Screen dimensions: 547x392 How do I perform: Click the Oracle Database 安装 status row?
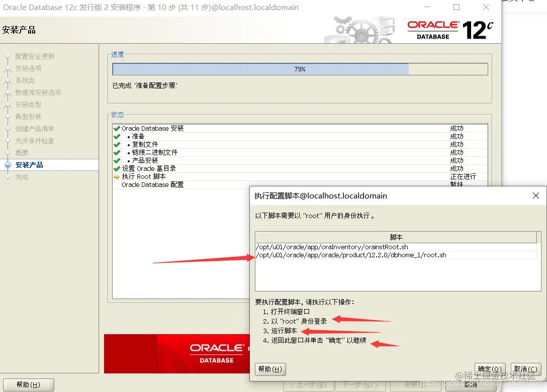coord(300,128)
